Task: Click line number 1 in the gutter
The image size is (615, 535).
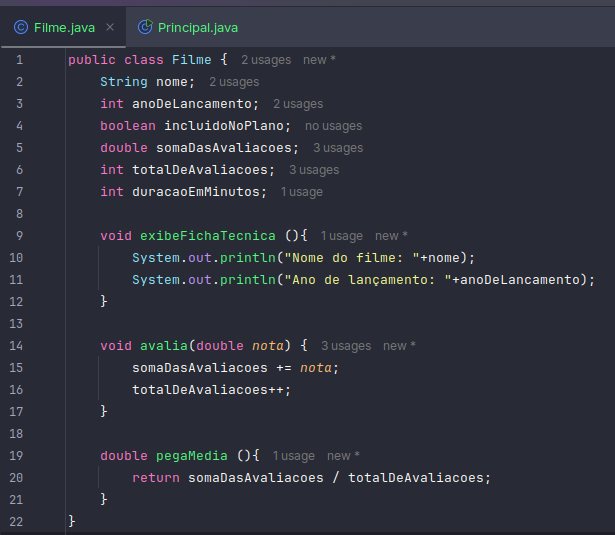Action: (x=19, y=60)
